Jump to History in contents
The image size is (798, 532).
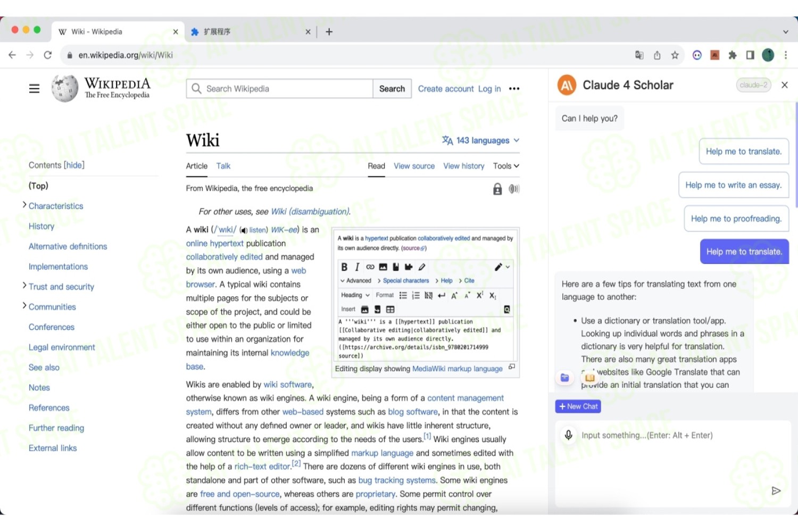[41, 226]
